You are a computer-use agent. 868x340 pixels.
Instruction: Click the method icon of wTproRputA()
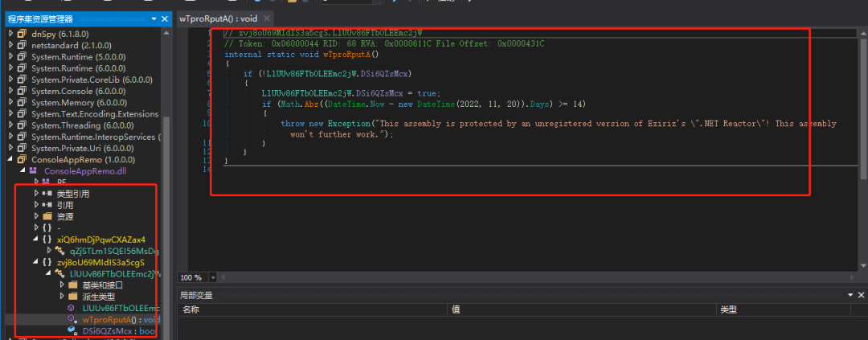pos(72,320)
